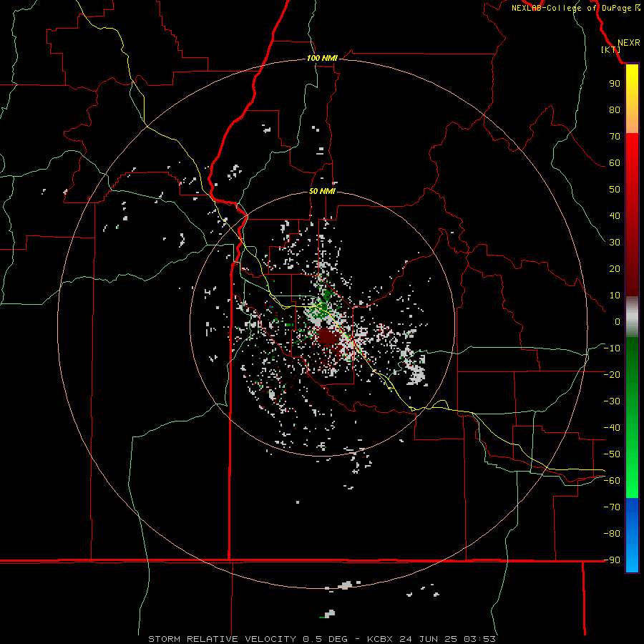Screen dimensions: 644x644
Task: Click the '50 NMI' range ring label
Action: (322, 191)
